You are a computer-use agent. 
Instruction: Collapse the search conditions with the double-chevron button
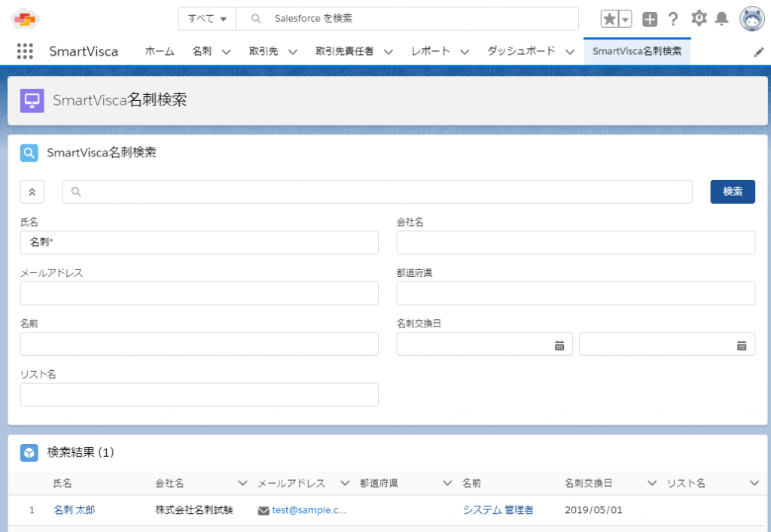click(32, 192)
